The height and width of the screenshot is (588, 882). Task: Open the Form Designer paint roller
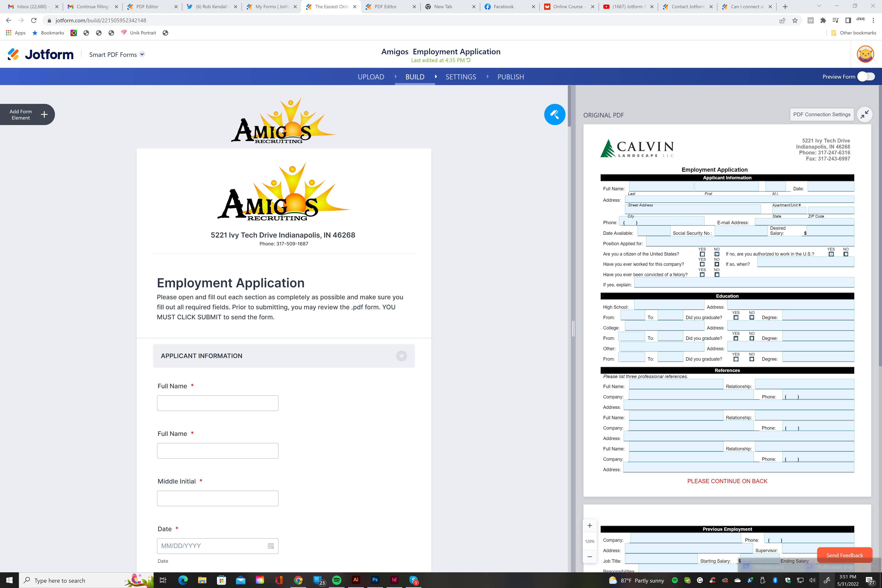click(x=555, y=114)
